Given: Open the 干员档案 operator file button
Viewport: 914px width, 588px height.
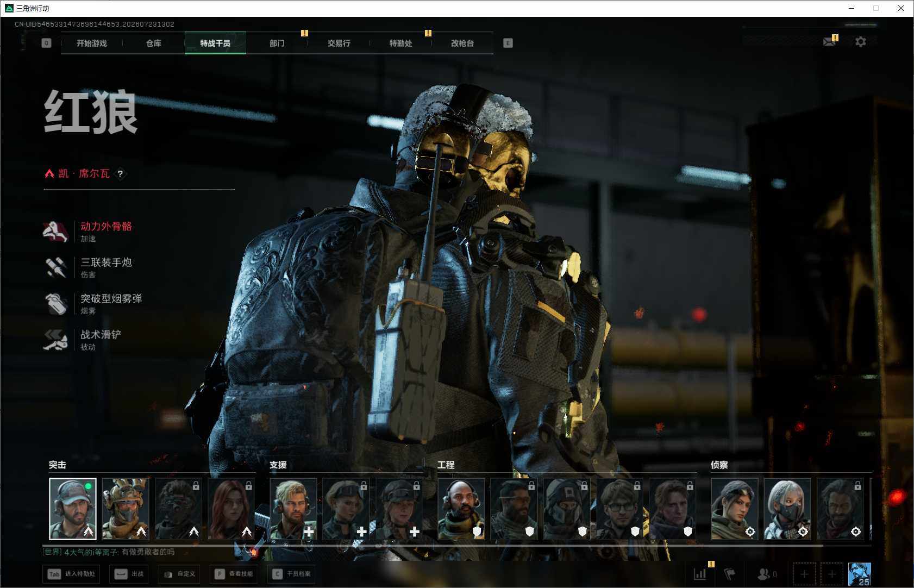Looking at the screenshot, I should [x=292, y=574].
